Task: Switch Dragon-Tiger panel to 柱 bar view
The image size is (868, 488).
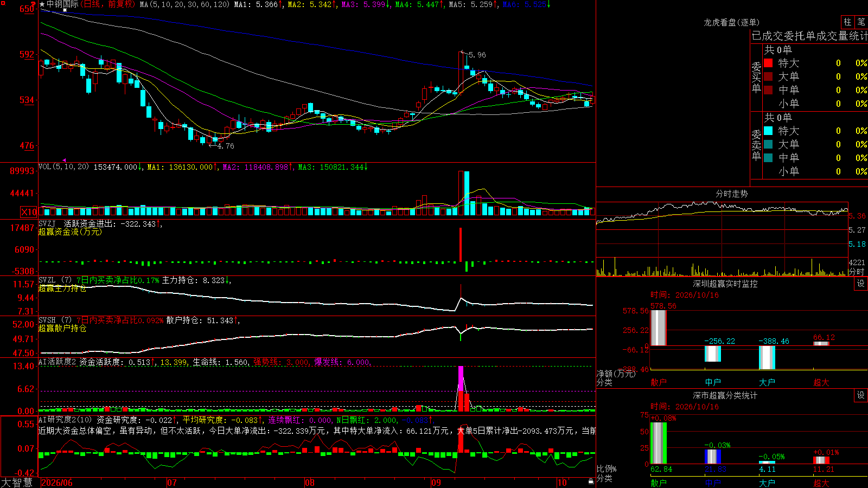Action: [x=847, y=22]
